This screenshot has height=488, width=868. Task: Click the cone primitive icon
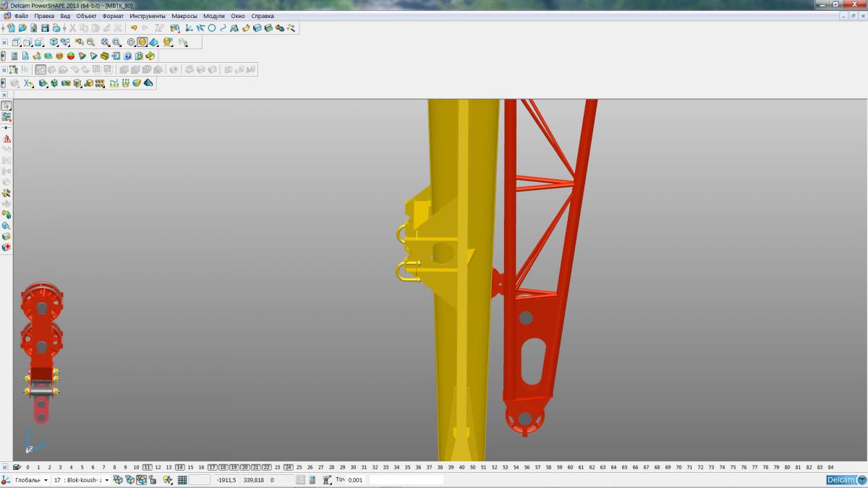[x=82, y=56]
